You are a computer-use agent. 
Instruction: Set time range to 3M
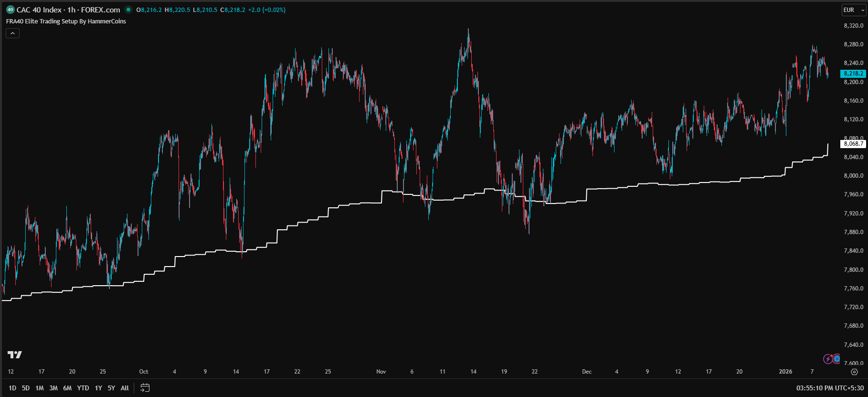coord(53,388)
